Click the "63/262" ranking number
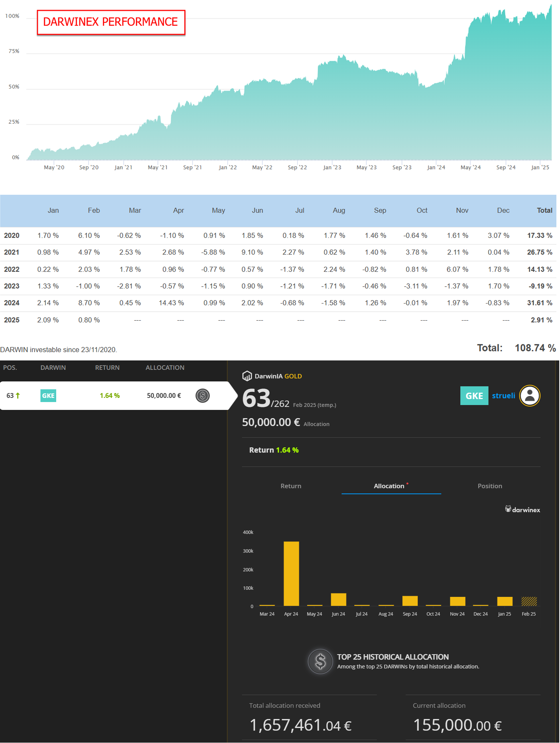Viewport: 560px width, 743px height. click(266, 398)
